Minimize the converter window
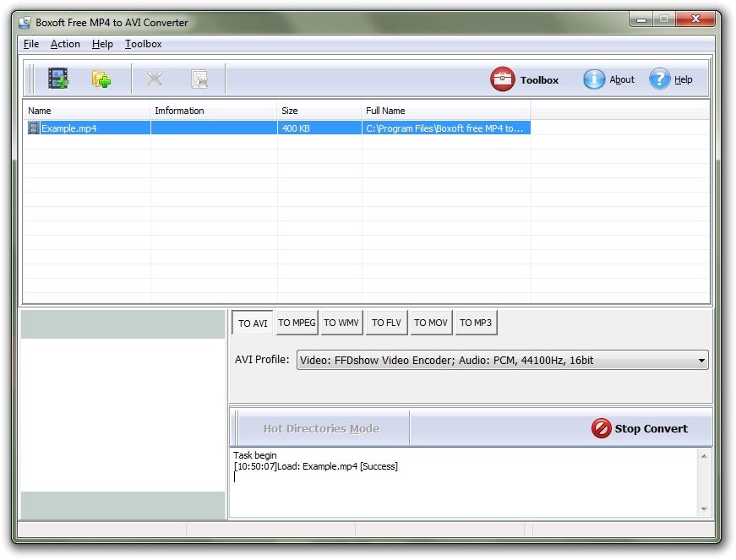 click(x=641, y=19)
